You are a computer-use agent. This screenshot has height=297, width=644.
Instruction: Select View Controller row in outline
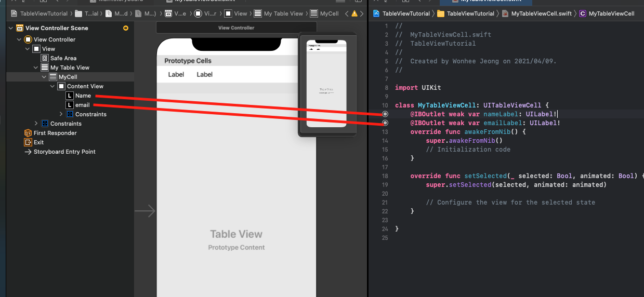pos(70,39)
